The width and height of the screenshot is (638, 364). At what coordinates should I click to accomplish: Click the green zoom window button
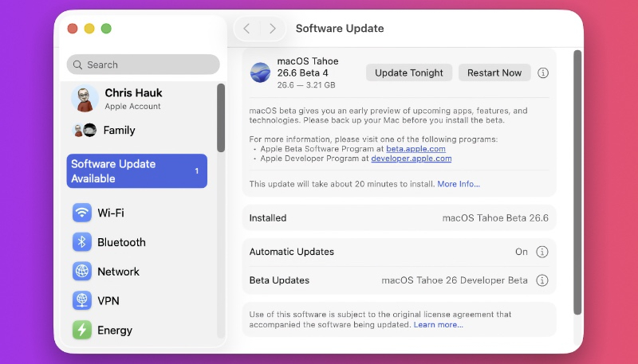point(106,29)
